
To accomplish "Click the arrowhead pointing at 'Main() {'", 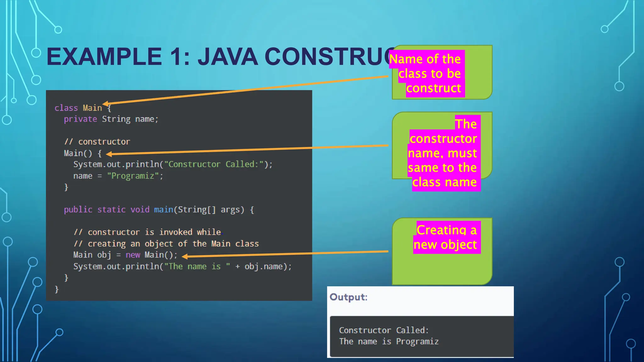I will pos(109,154).
